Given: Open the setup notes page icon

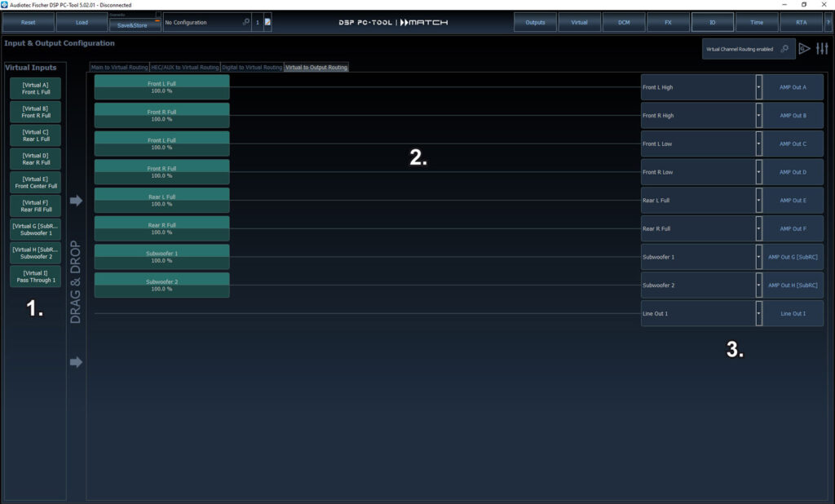Looking at the screenshot, I should pyautogui.click(x=267, y=22).
